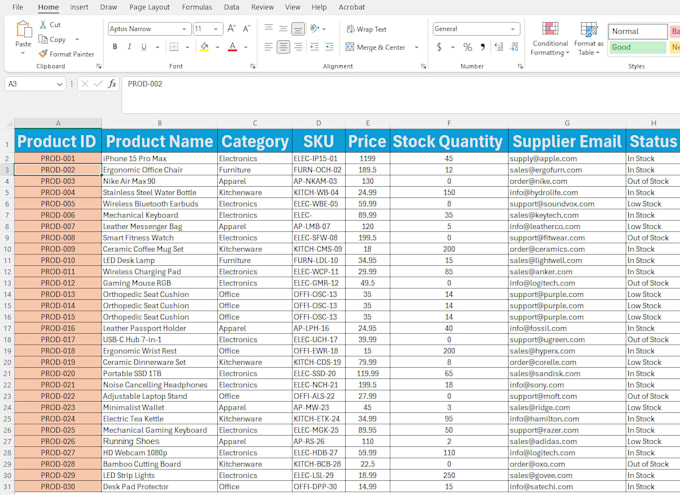The width and height of the screenshot is (680, 495).
Task: Click the Copy icon
Action: click(x=43, y=39)
